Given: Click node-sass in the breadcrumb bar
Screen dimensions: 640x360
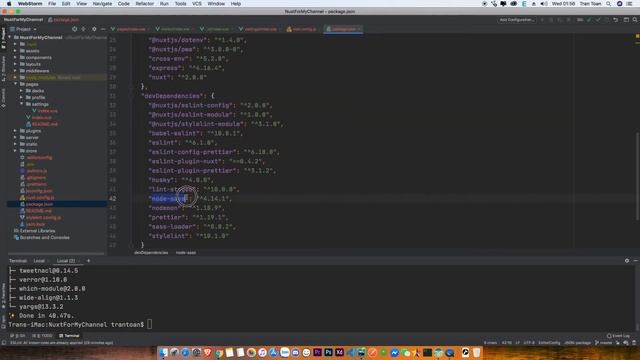Looking at the screenshot, I should click(x=186, y=253).
